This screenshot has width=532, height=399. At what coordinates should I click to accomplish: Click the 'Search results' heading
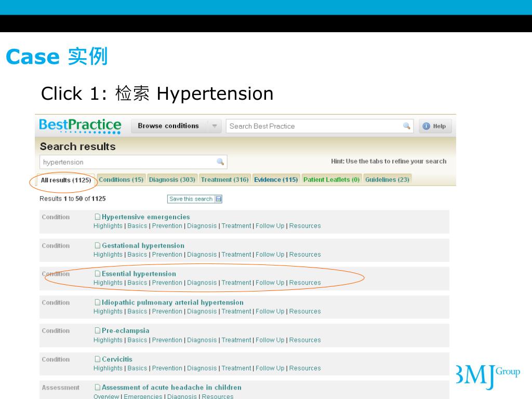[x=78, y=146]
